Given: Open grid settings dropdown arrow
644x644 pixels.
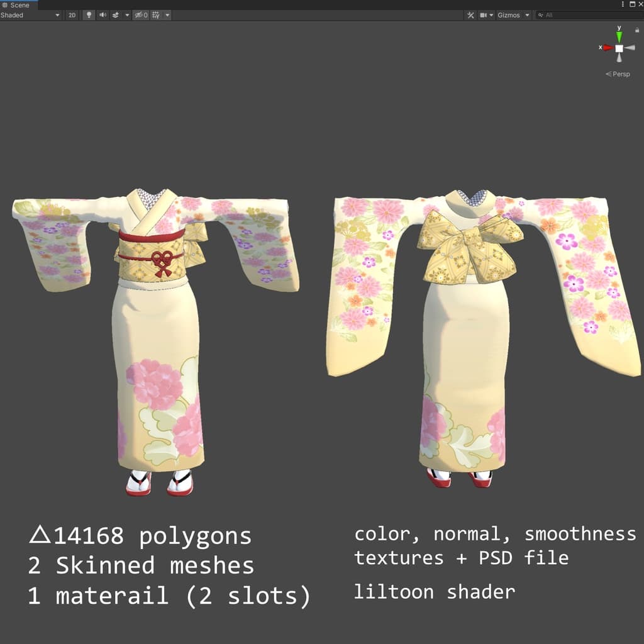Looking at the screenshot, I should [167, 15].
